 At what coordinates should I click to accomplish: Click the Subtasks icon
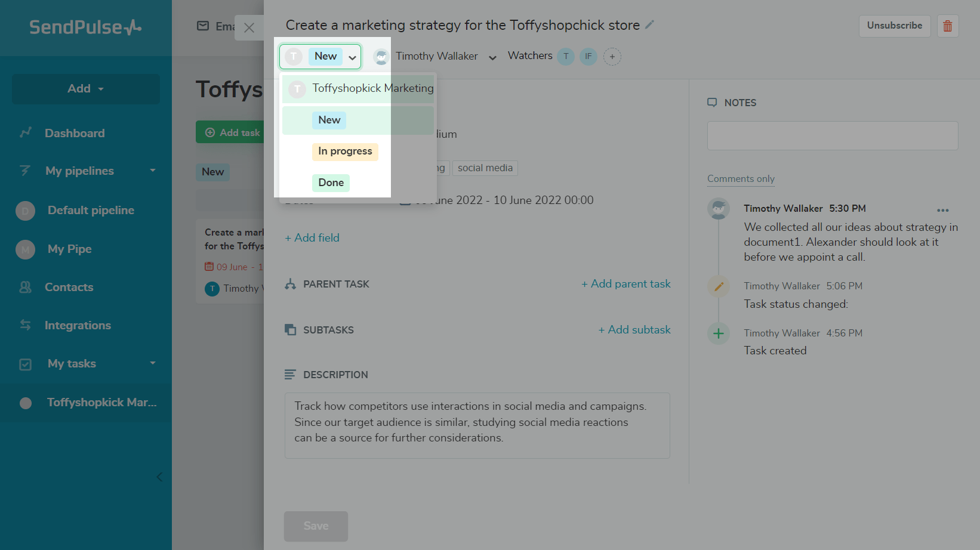pyautogui.click(x=290, y=330)
